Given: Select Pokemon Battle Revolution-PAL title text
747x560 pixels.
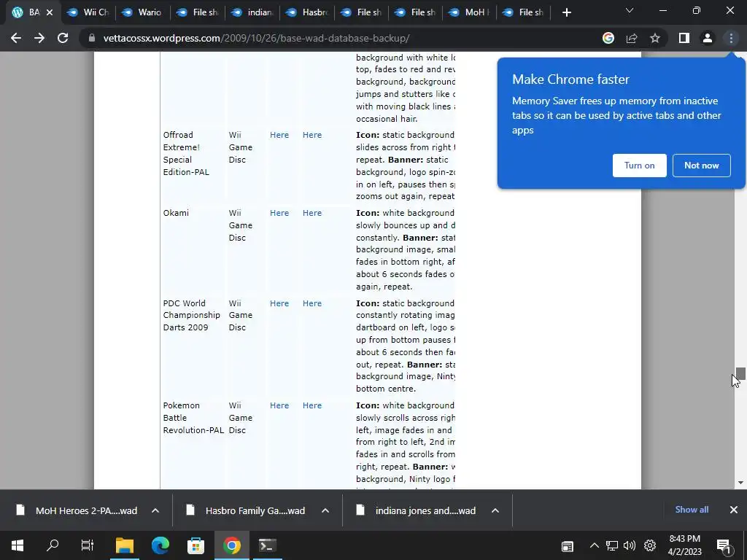Looking at the screenshot, I should [x=193, y=418].
